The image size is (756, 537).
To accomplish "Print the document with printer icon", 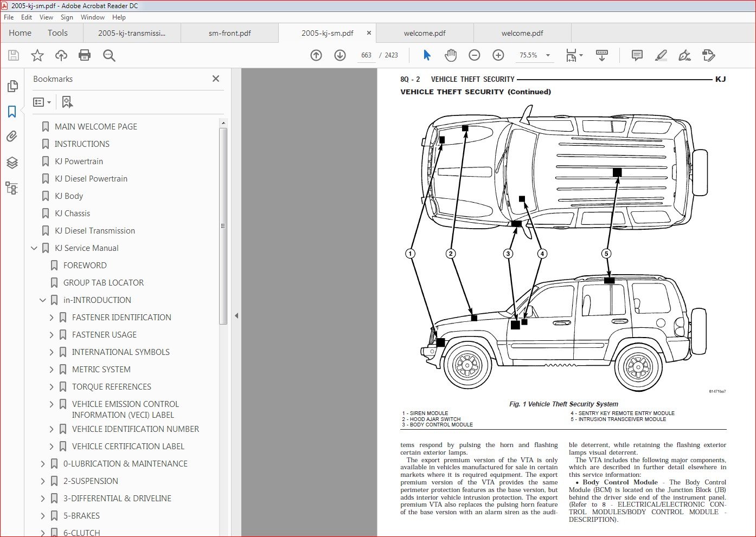I will tap(85, 55).
